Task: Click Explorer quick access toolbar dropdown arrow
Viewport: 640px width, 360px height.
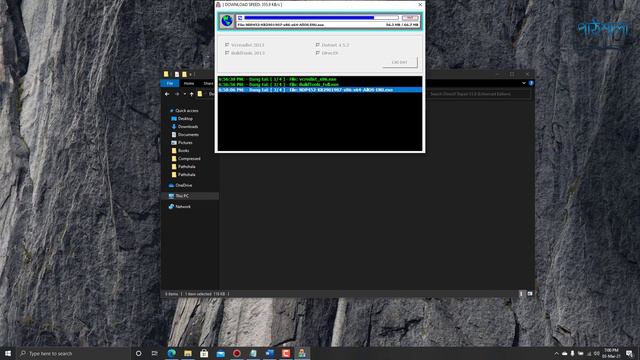Action: (x=190, y=74)
